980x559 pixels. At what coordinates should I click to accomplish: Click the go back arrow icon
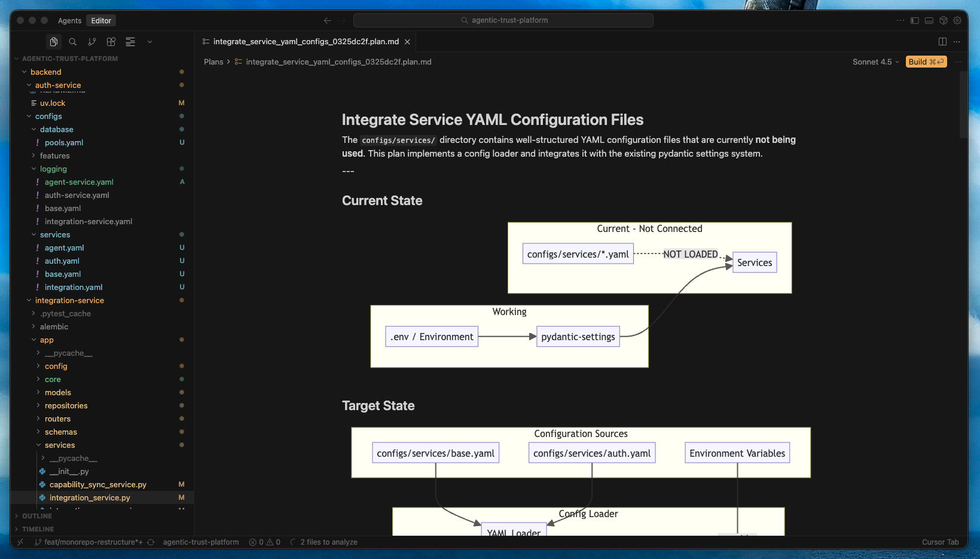pos(328,20)
